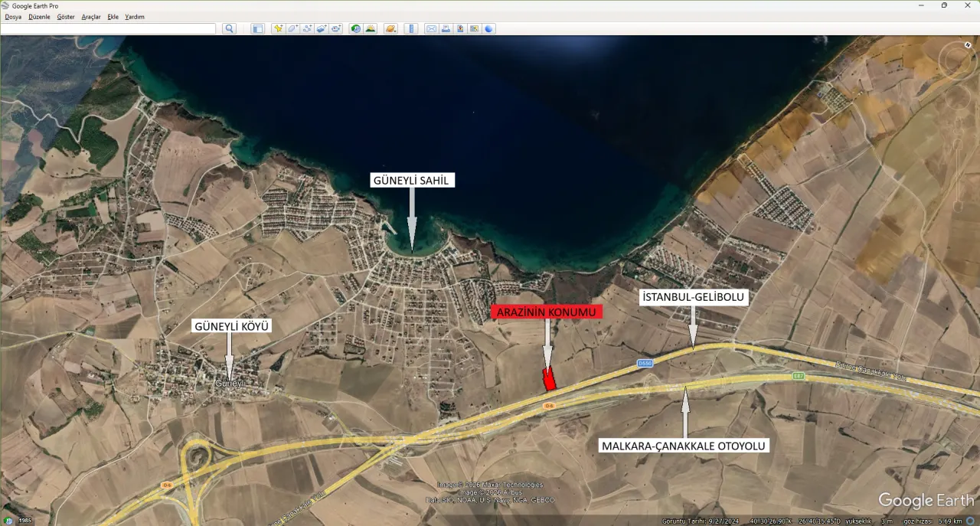Click the E87 road shield on map
Viewport: 980px width, 526px height.
pos(799,376)
